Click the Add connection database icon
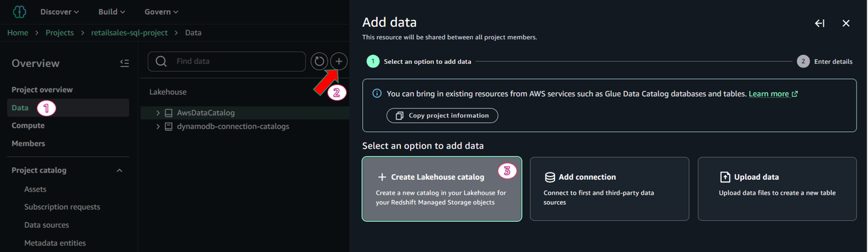Image resolution: width=868 pixels, height=252 pixels. (550, 177)
